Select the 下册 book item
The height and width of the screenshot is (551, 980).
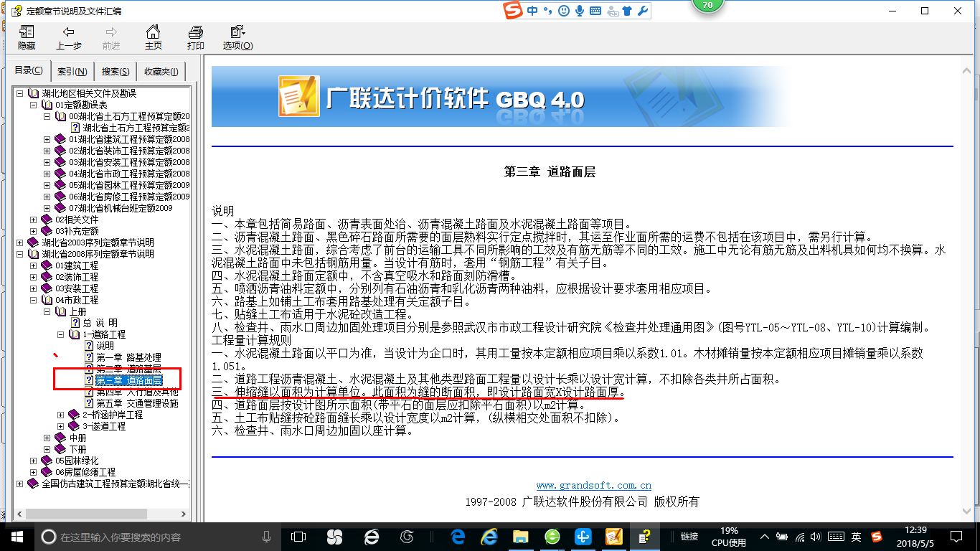(77, 449)
